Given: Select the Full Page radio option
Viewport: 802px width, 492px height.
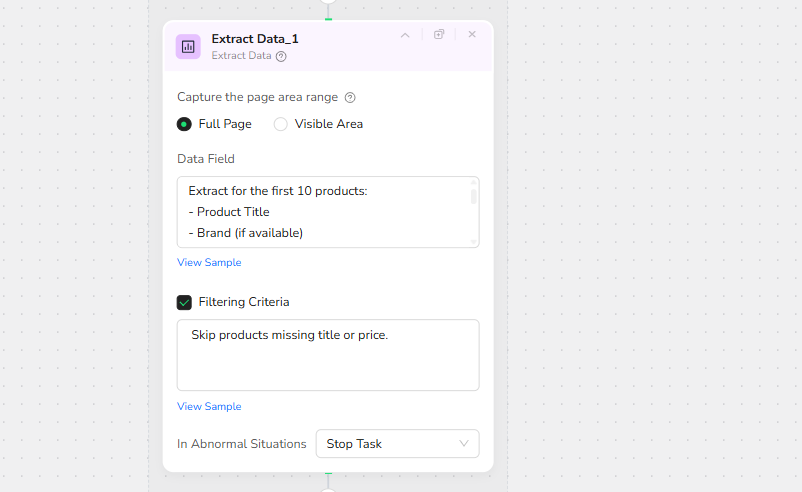Looking at the screenshot, I should (184, 124).
